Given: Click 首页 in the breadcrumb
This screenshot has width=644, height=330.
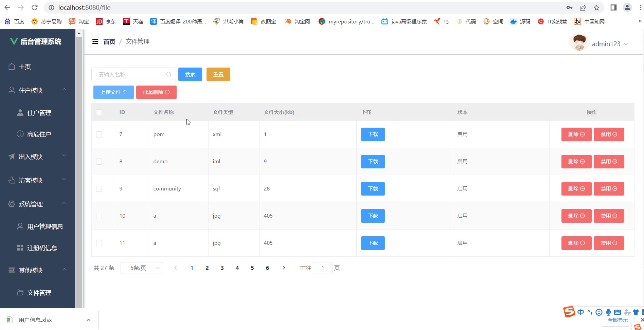Looking at the screenshot, I should (109, 41).
